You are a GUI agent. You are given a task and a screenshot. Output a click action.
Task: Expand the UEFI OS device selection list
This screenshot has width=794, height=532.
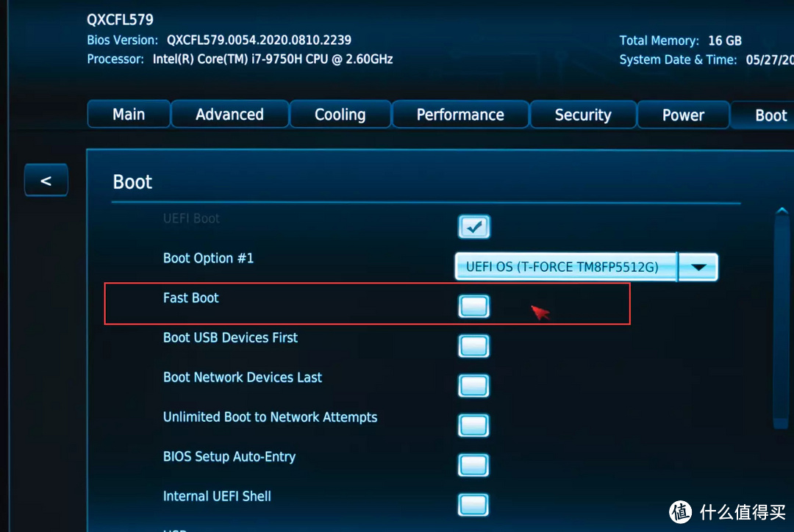click(697, 267)
